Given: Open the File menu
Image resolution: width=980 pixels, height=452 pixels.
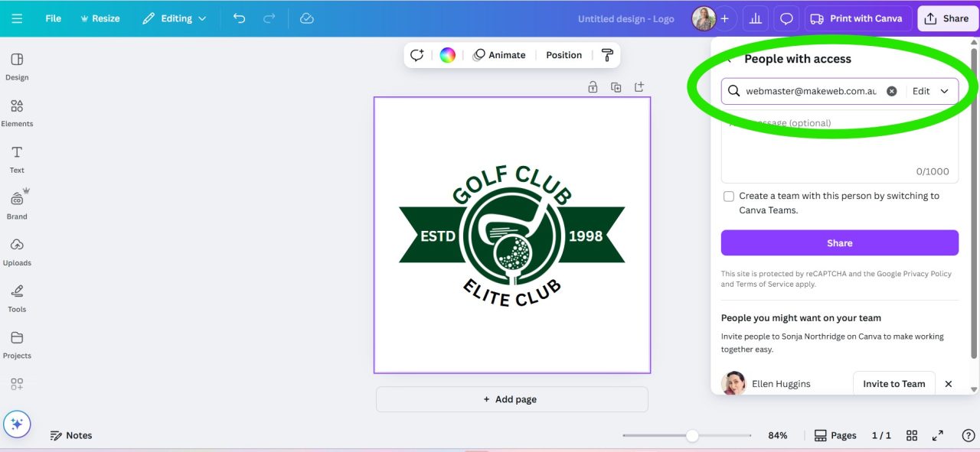Looking at the screenshot, I should point(52,18).
